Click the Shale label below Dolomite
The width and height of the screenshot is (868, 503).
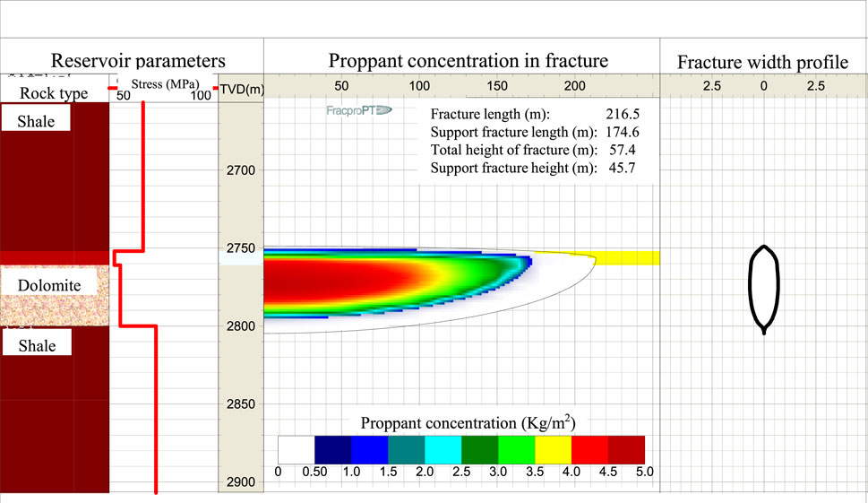pyautogui.click(x=37, y=346)
